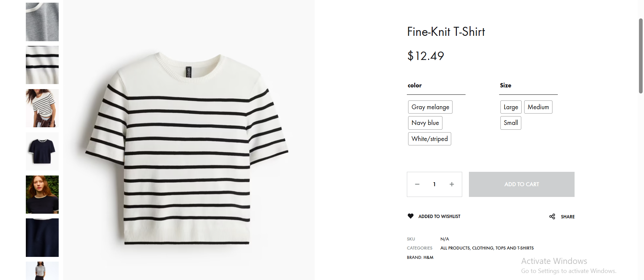This screenshot has width=644, height=280.
Task: Choose the White/striped color option
Action: point(429,139)
